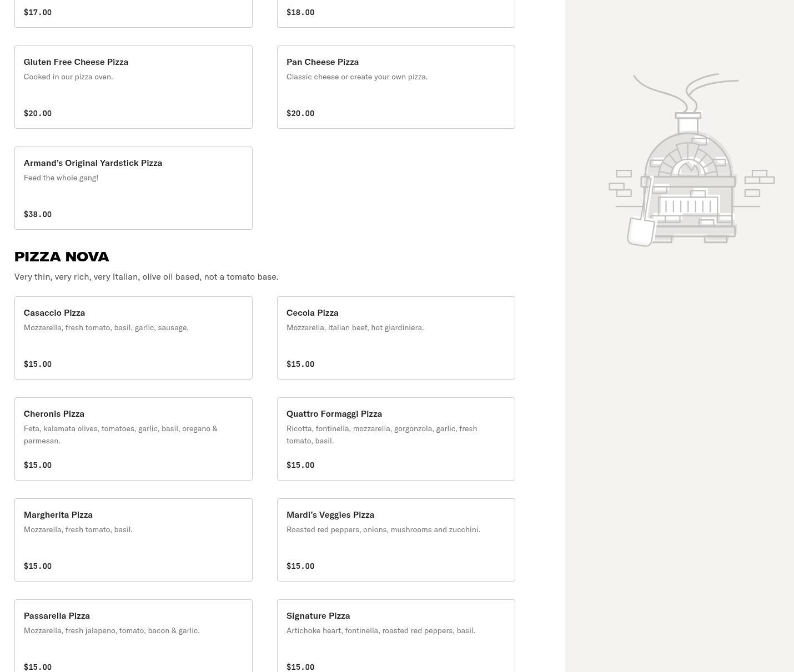Choose Mardi's Veggies Pizza
Image resolution: width=794 pixels, height=672 pixels.
tap(396, 540)
